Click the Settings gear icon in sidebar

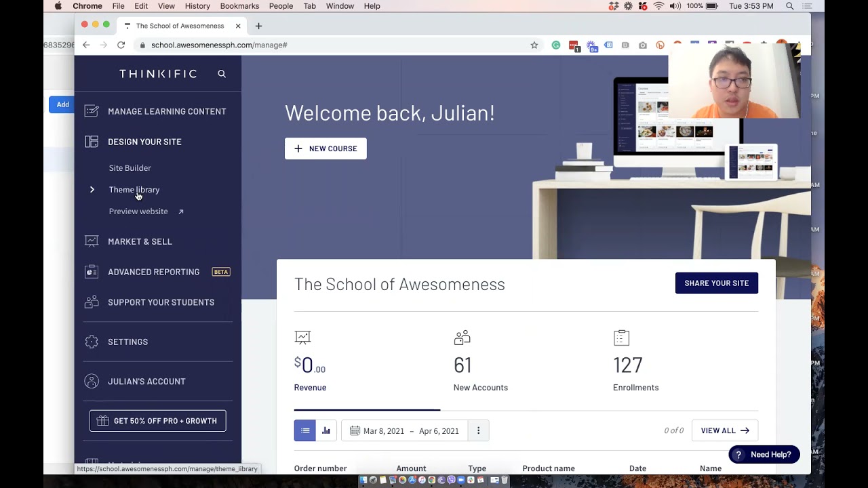[x=92, y=342]
